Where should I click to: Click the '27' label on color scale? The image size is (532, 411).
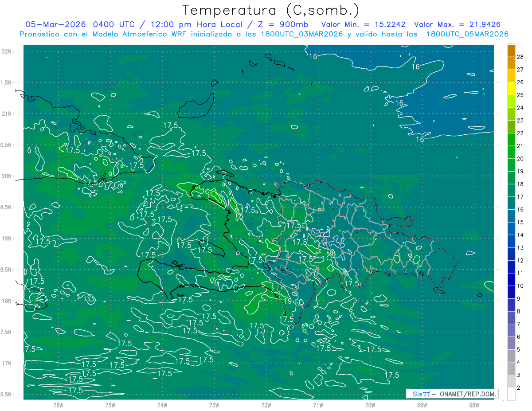tap(520, 70)
